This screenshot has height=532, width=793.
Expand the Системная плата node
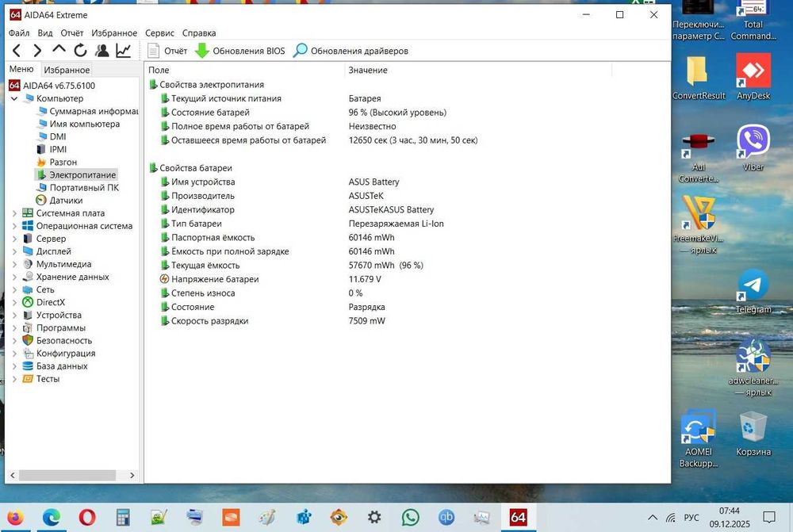point(14,213)
